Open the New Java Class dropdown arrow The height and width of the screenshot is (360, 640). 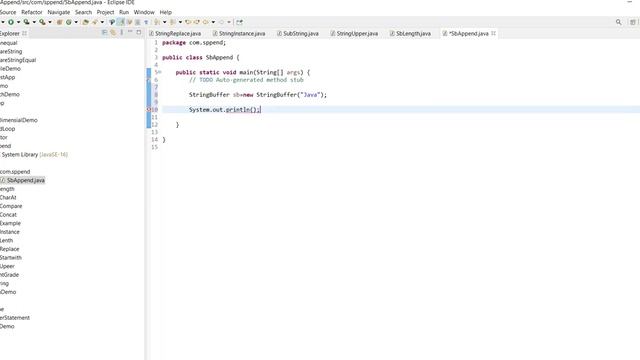(x=76, y=22)
